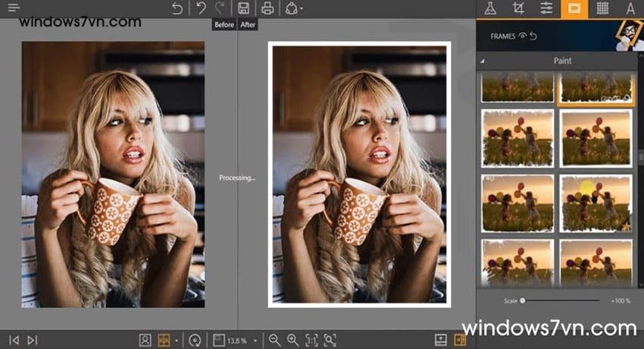Screen dimensions: 644x349
Task: Expand the share options dropdown arrow
Action: (x=302, y=8)
